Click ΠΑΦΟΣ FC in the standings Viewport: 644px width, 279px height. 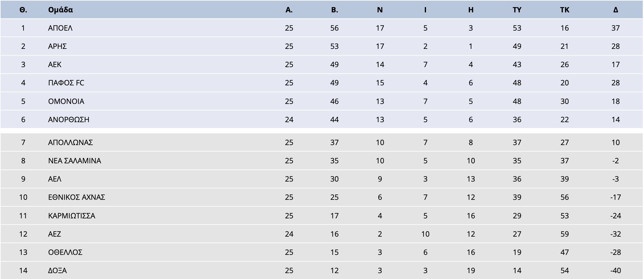tap(66, 83)
